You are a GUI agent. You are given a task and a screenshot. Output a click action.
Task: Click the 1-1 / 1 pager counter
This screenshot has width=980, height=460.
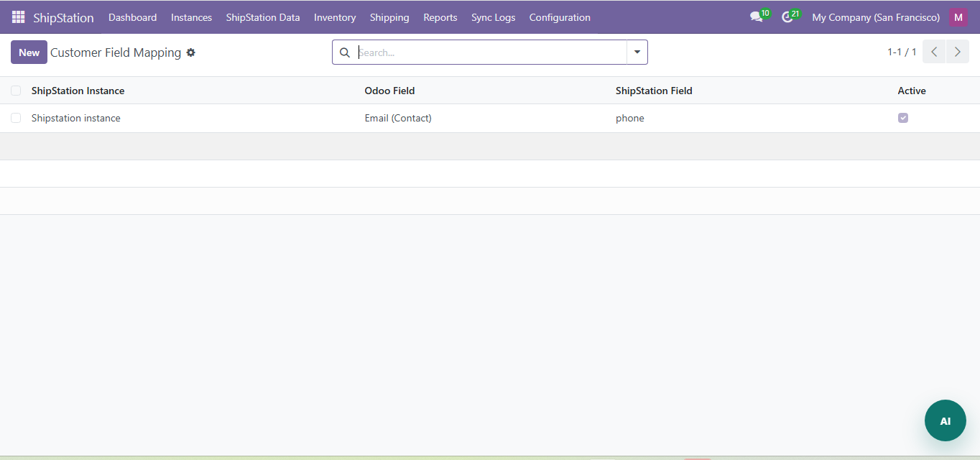click(902, 52)
